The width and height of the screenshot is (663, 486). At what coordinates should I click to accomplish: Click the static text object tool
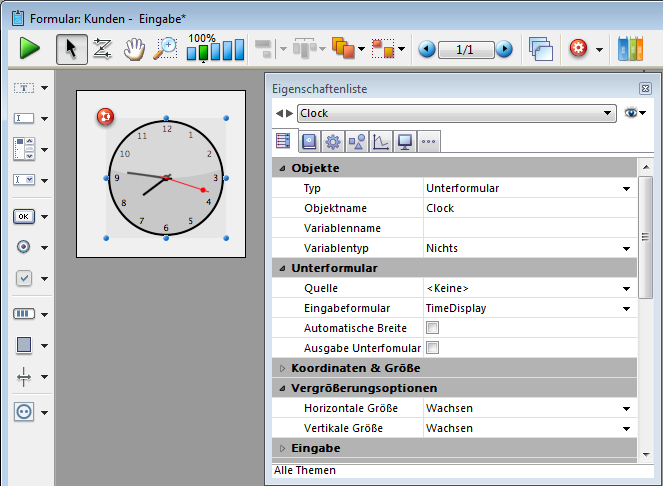24,88
